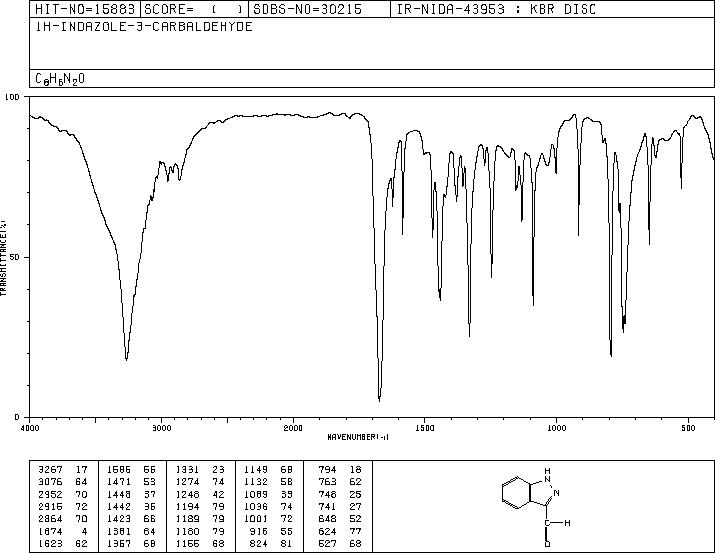Click the sharp peak minimum near 794 wavenumber
715x553 pixels.
coord(611,356)
